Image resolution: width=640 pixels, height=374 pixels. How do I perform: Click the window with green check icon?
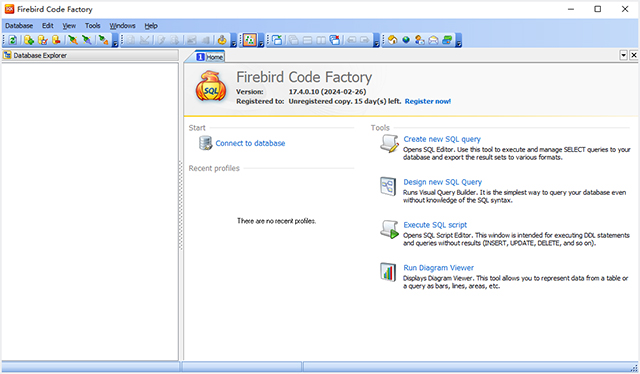(277, 40)
